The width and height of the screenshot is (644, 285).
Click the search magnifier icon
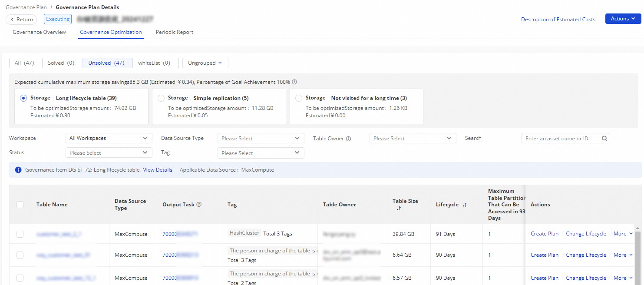tap(604, 139)
